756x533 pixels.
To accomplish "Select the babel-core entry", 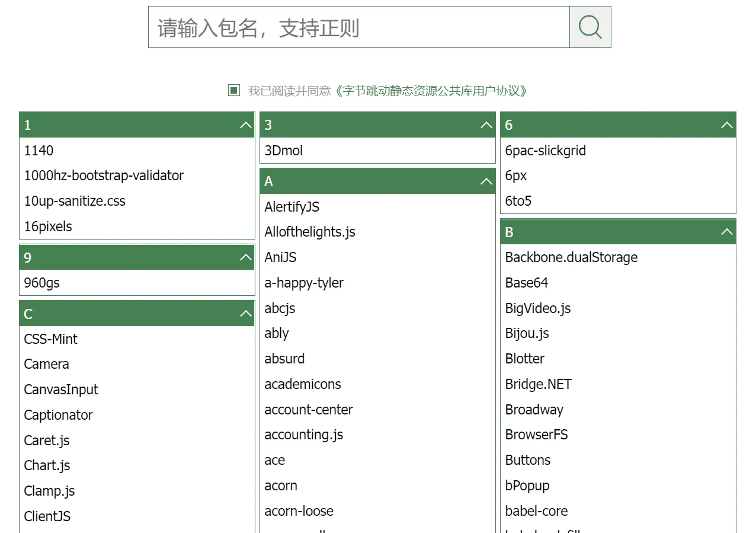I will 536,511.
